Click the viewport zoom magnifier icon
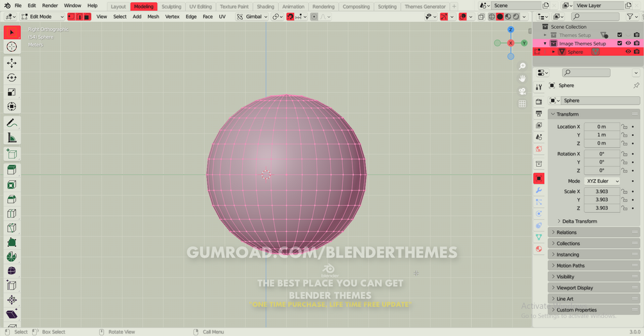This screenshot has height=336, width=644. [522, 66]
